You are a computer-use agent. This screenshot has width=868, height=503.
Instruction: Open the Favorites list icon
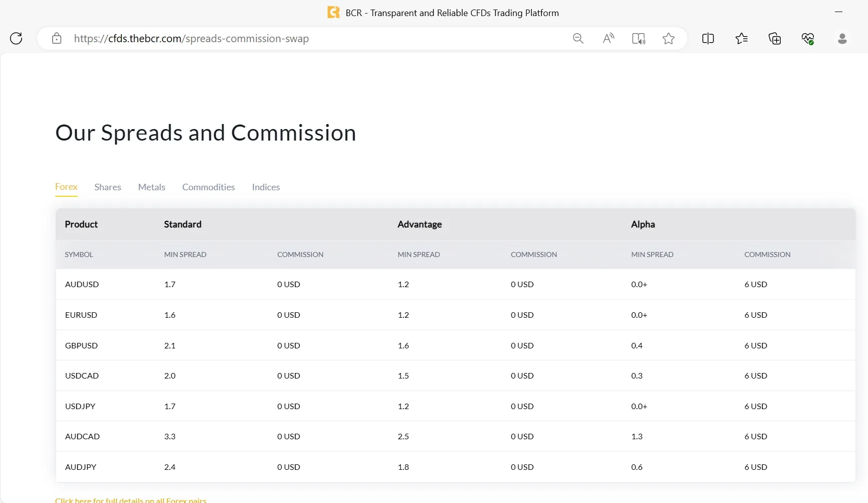click(x=741, y=39)
